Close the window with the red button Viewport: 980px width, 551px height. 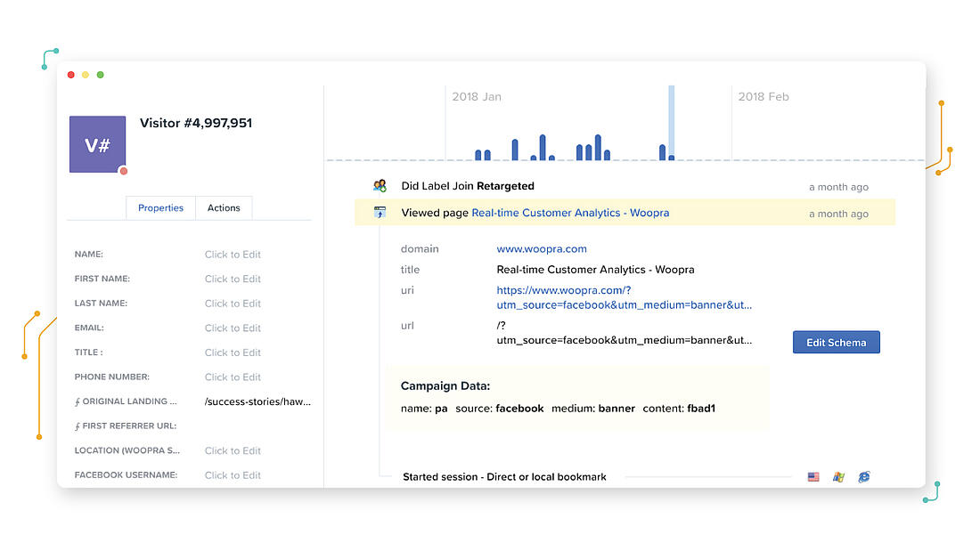coord(71,75)
